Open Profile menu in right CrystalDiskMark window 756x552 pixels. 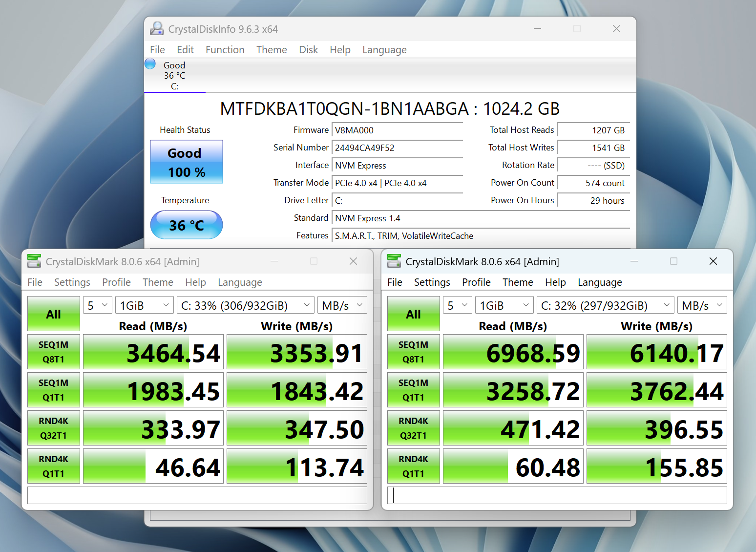pyautogui.click(x=476, y=282)
